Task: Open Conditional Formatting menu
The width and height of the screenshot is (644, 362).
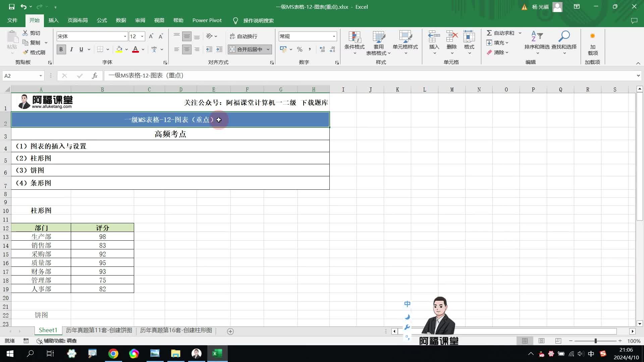Action: (x=354, y=43)
